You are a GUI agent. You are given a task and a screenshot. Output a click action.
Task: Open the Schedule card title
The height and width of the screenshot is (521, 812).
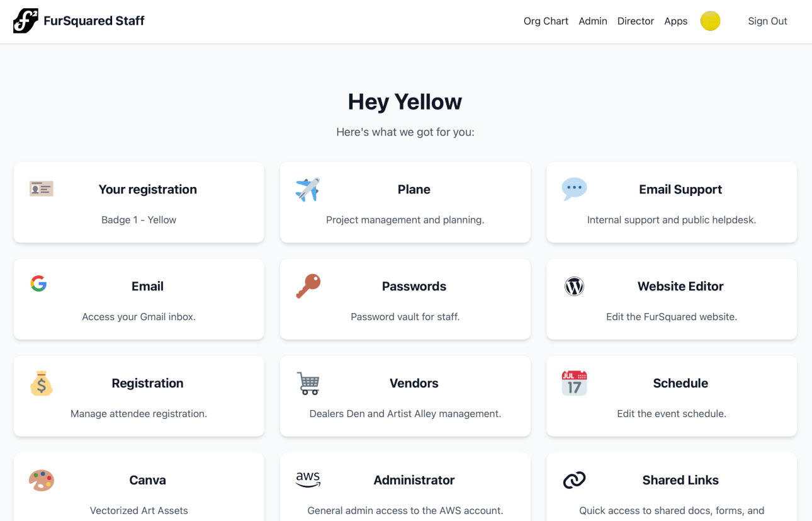point(680,384)
